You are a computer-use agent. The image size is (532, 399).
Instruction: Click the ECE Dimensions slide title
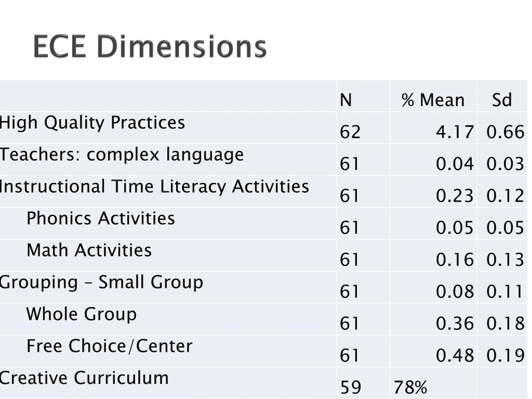(150, 47)
